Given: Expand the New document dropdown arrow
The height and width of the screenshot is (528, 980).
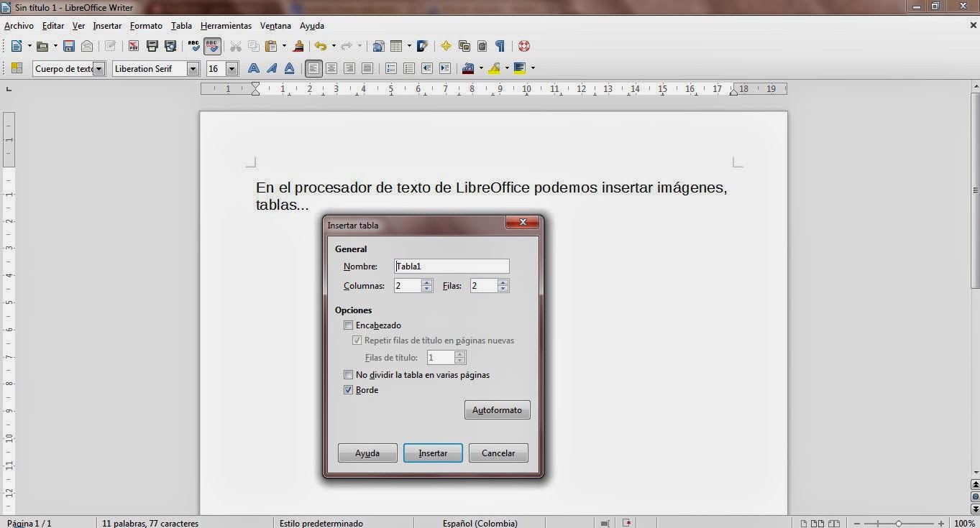Looking at the screenshot, I should [29, 46].
